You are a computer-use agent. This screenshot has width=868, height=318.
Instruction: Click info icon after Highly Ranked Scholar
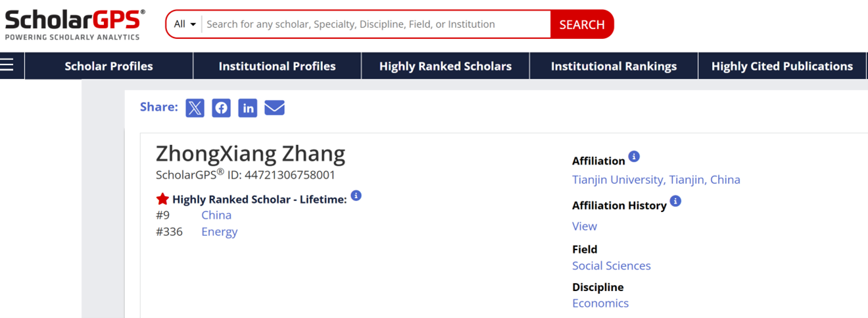point(356,196)
